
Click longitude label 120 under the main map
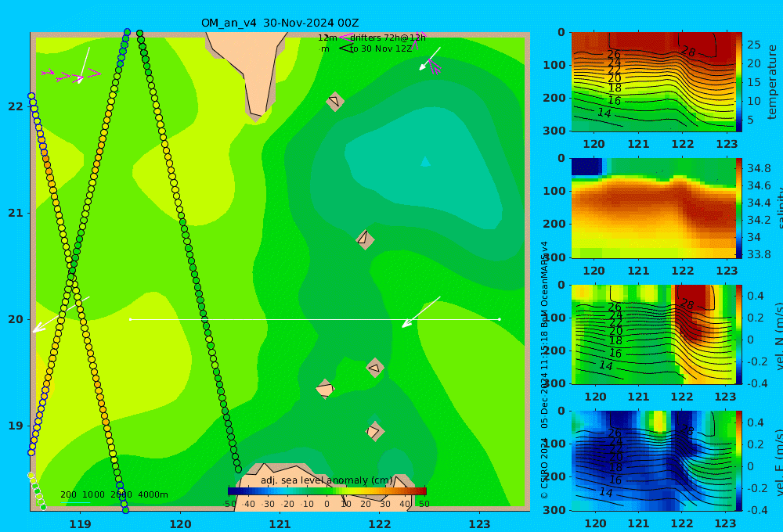click(180, 524)
